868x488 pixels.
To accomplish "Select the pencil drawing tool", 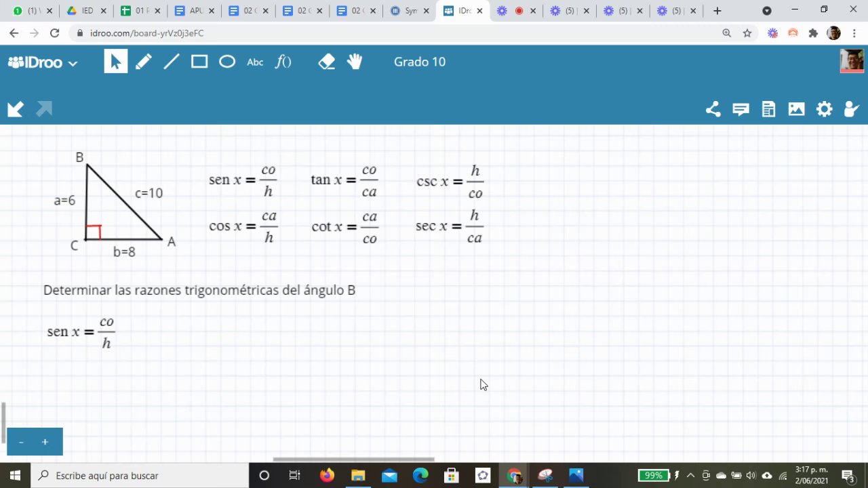I will click(x=143, y=62).
